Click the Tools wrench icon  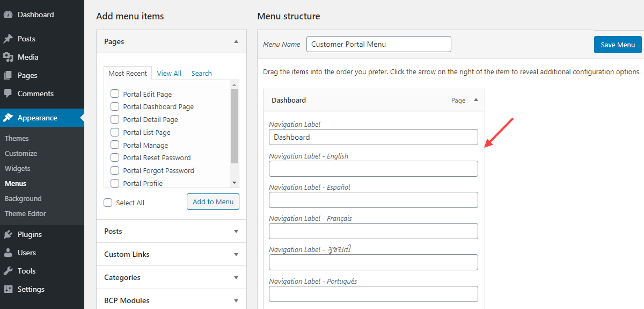coord(8,271)
